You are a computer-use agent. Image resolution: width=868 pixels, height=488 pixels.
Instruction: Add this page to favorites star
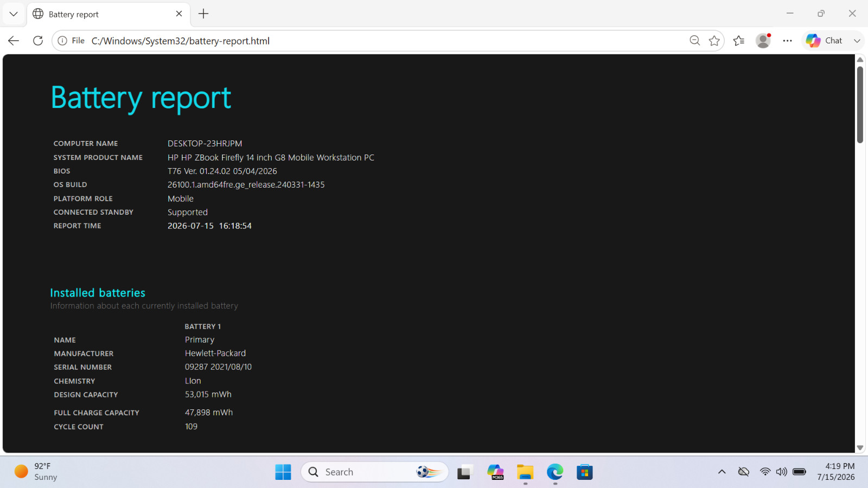(714, 41)
